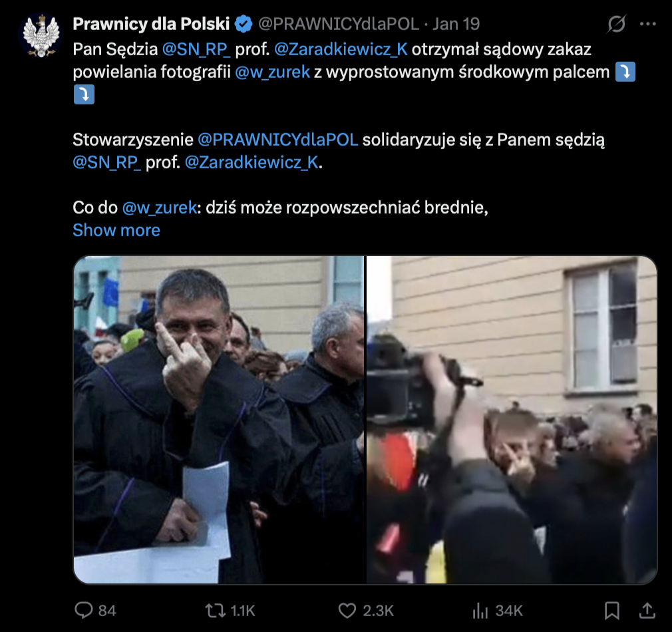
Task: Open @PRAWNICYdlaPOL mention after Stowarzyszenie
Action: (277, 140)
